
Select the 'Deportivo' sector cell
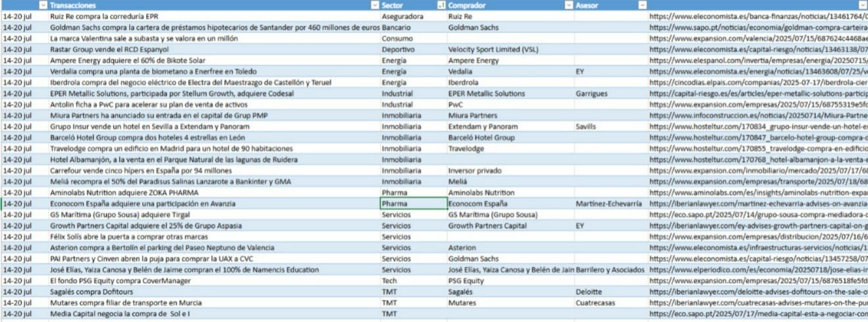tap(414, 49)
